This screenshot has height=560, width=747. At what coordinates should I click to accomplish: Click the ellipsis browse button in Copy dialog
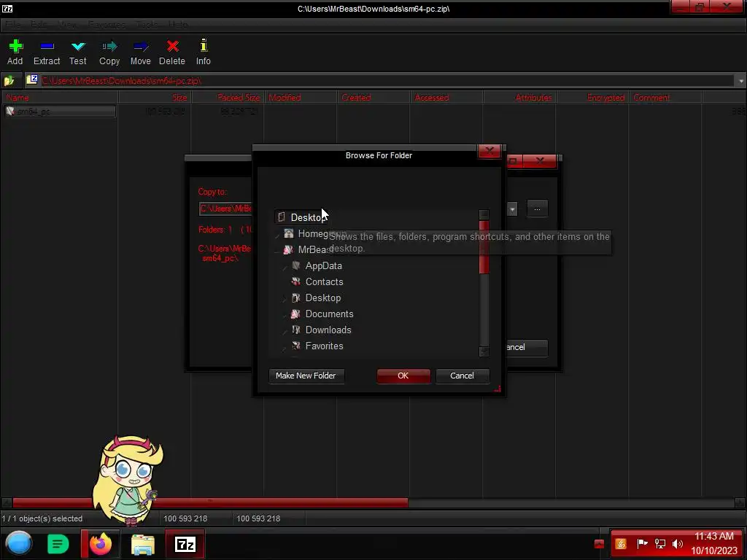point(537,209)
